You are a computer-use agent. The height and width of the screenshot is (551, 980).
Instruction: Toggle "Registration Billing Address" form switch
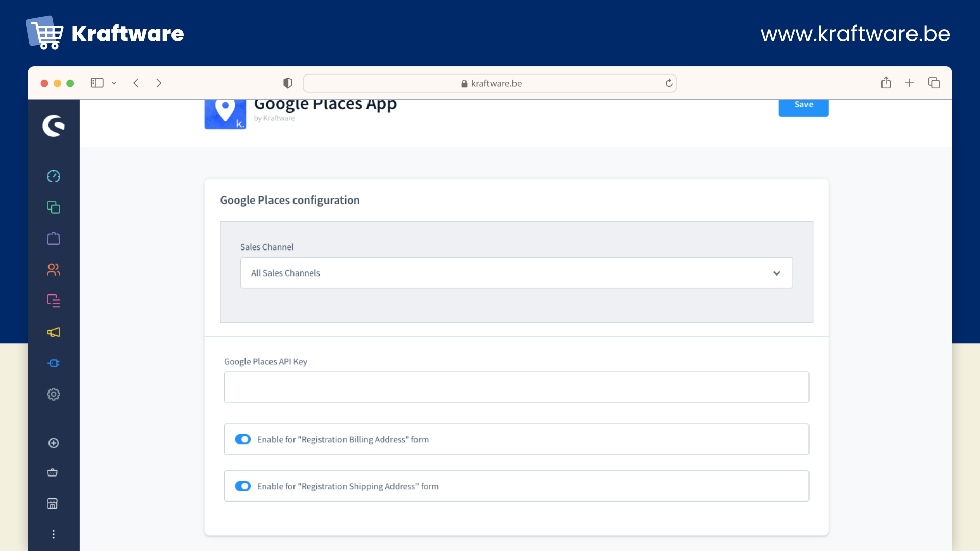[243, 439]
